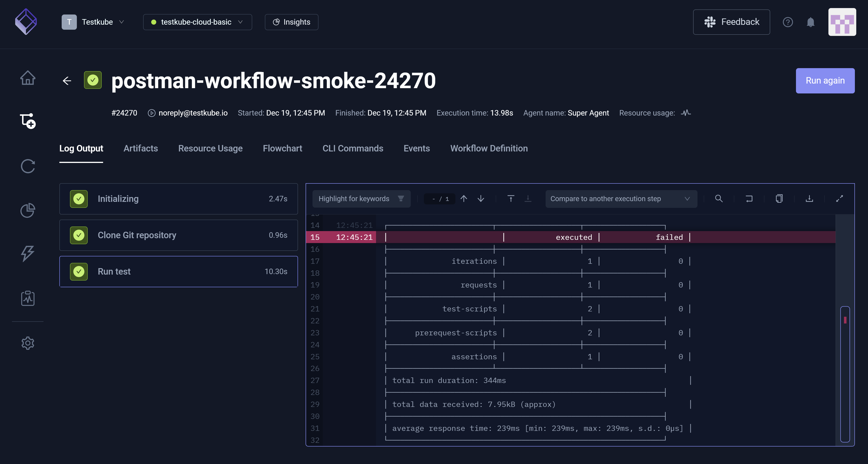Expand Compare to another execution step dropdown
The height and width of the screenshot is (464, 868).
pos(621,198)
